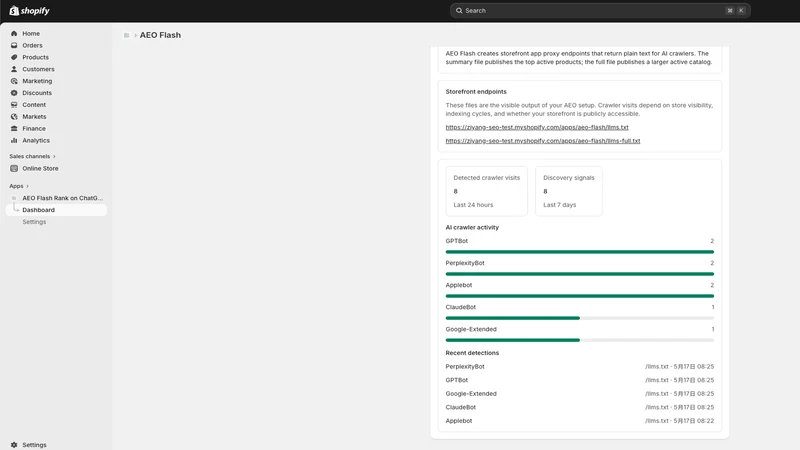This screenshot has height=450, width=800.
Task: Click Google-Extended in Recent detections
Action: (471, 394)
